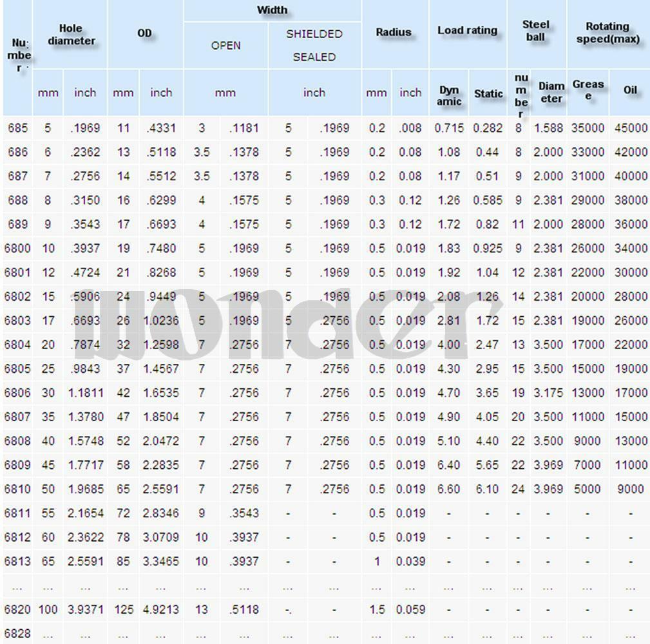
Task: Select the Radius column header
Action: pos(395,33)
